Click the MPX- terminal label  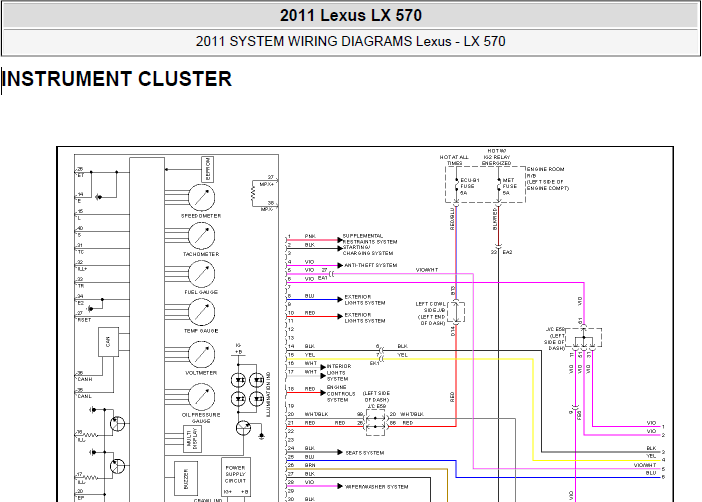[x=267, y=209]
